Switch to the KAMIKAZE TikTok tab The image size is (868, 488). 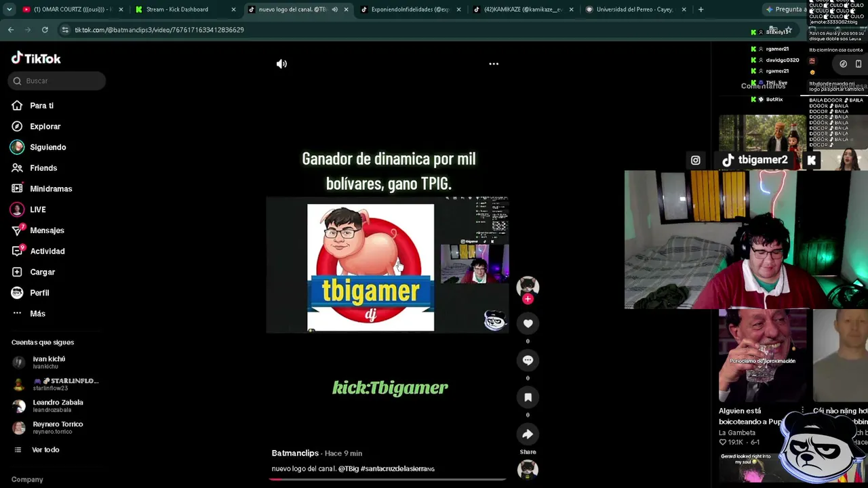point(523,9)
